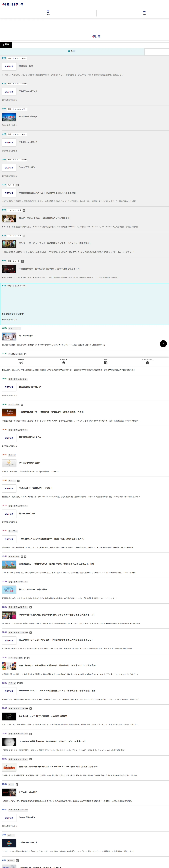
Task: Click the ワタシが日本に住む理由 thumbnail
Action: click(x=9, y=615)
